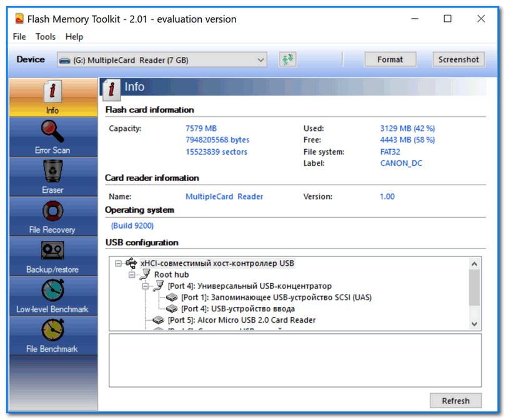Click the Format button
This screenshot has width=506, height=420.
pyautogui.click(x=390, y=60)
